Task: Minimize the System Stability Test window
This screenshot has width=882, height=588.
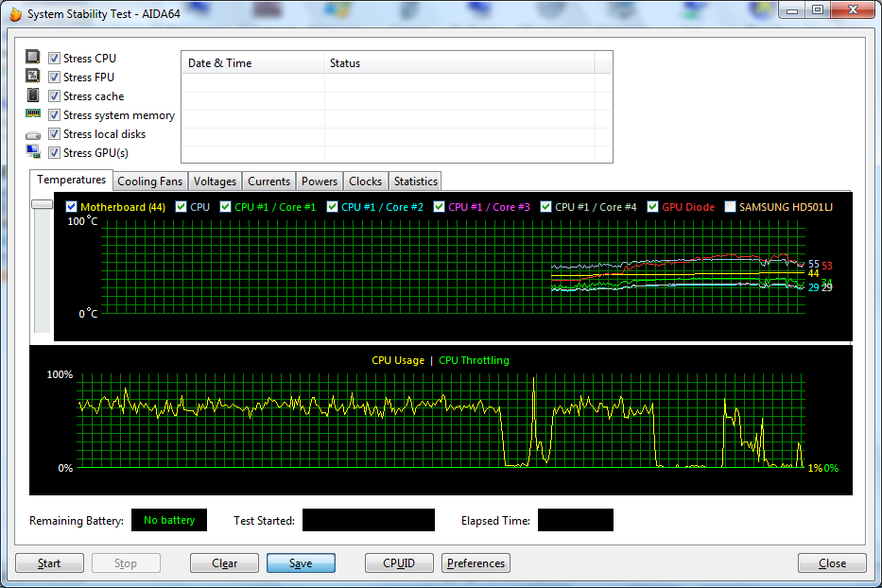Action: click(x=792, y=9)
